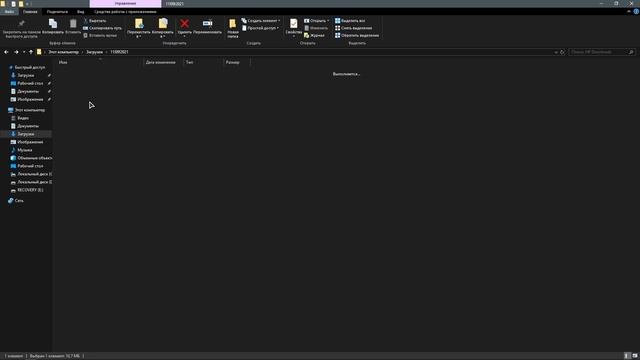The height and width of the screenshot is (360, 640).
Task: Go up one folder level arrow
Action: click(x=31, y=52)
